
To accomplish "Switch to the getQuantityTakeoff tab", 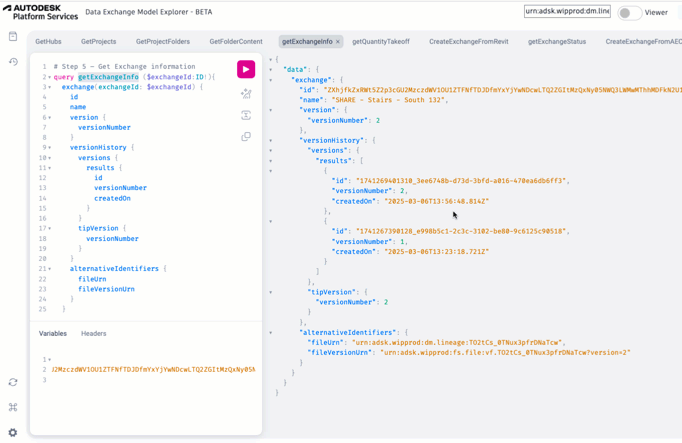I will [381, 42].
